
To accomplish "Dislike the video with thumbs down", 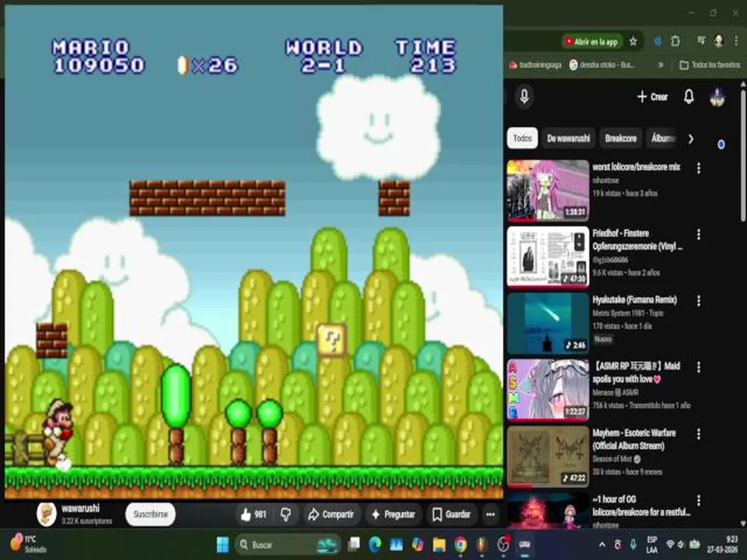I will click(286, 514).
